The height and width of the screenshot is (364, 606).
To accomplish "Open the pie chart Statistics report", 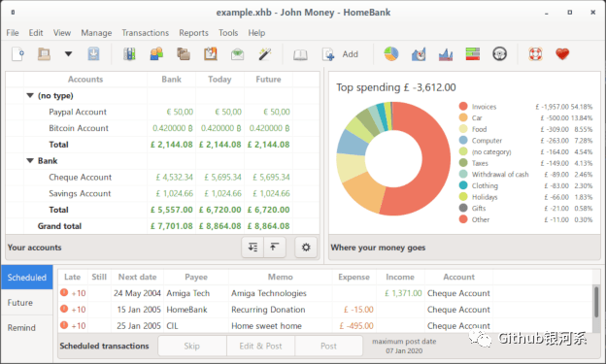I will (x=391, y=54).
